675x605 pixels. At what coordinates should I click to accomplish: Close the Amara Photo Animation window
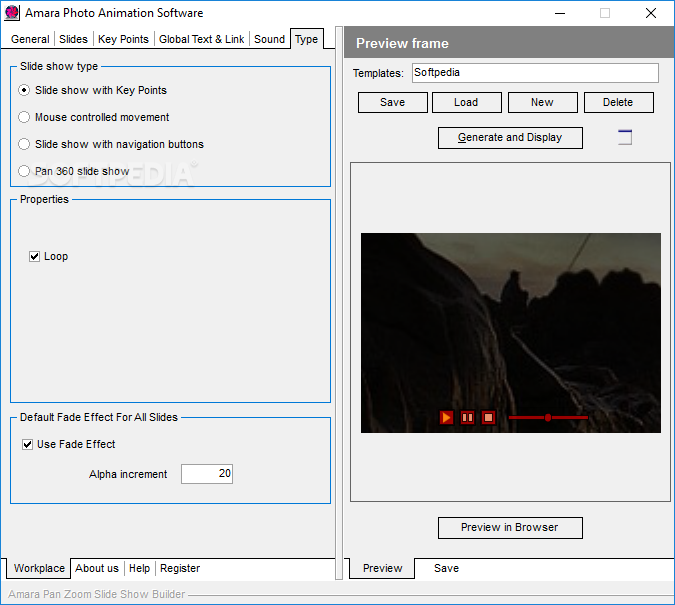(651, 13)
